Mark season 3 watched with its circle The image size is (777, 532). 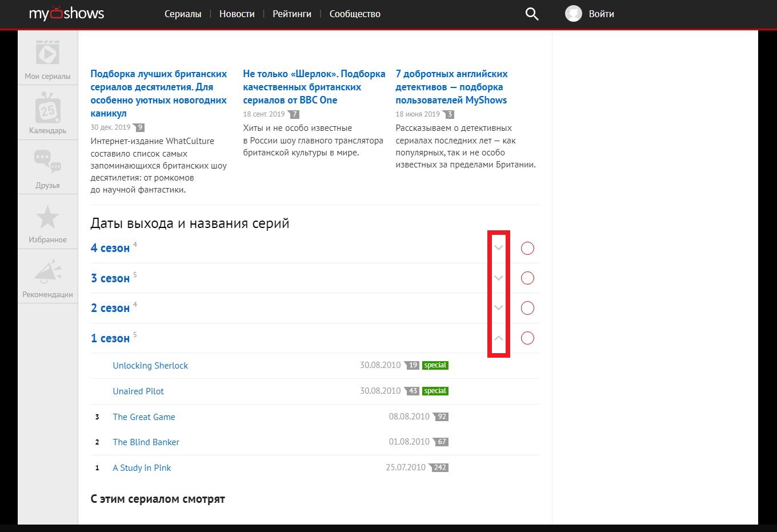527,278
